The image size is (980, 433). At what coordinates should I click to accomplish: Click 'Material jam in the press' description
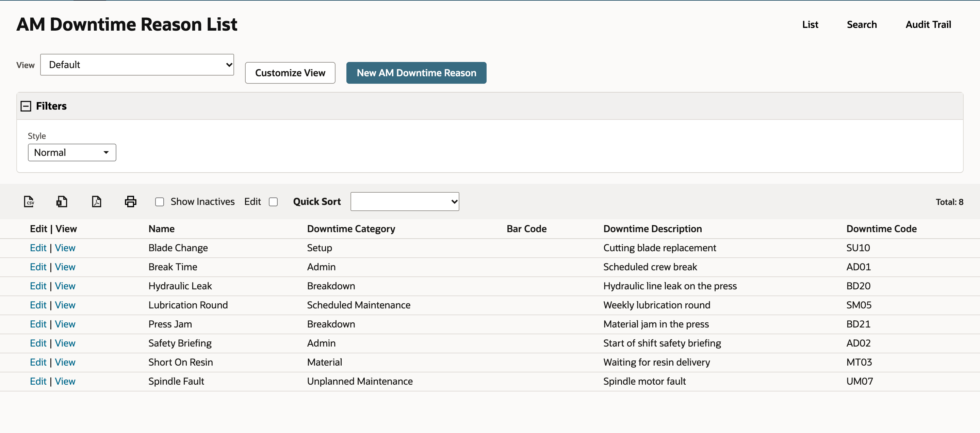(x=656, y=324)
